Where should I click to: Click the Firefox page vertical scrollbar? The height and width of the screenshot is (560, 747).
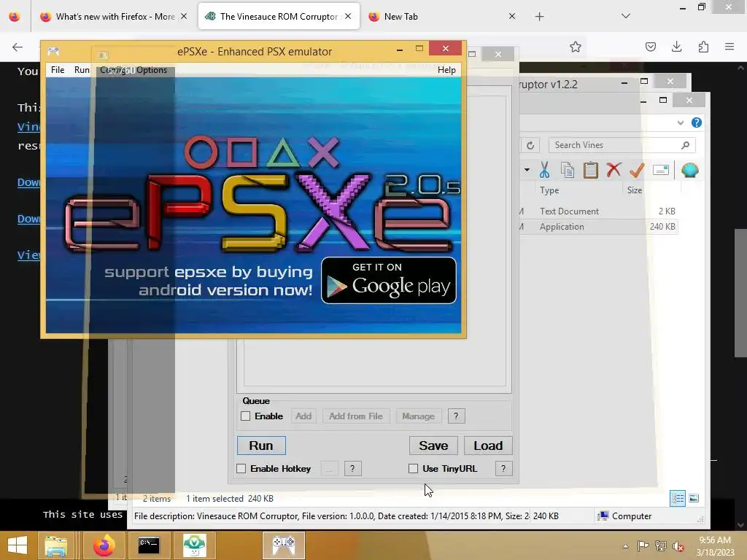740,293
